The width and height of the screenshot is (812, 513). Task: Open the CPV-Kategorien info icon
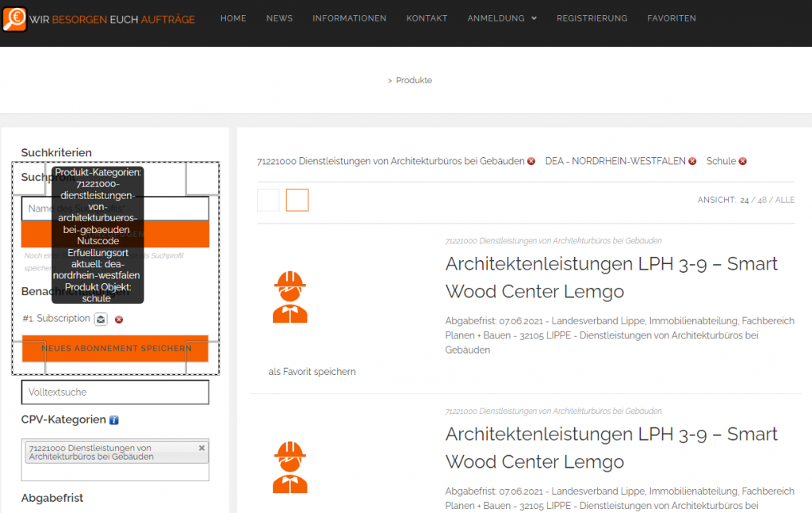click(x=114, y=419)
